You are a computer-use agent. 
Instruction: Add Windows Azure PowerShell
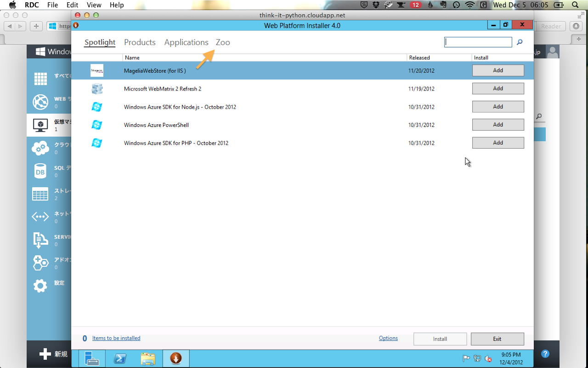pyautogui.click(x=498, y=125)
